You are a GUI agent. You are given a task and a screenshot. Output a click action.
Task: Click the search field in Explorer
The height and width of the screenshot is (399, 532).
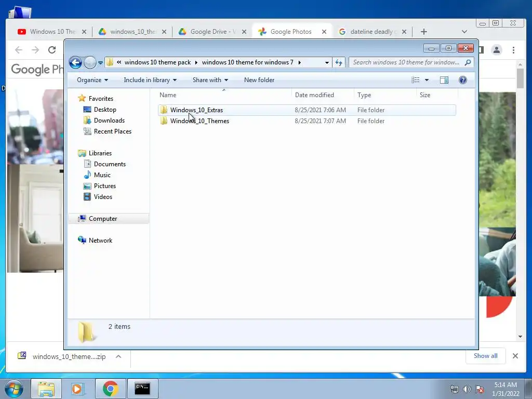[406, 62]
